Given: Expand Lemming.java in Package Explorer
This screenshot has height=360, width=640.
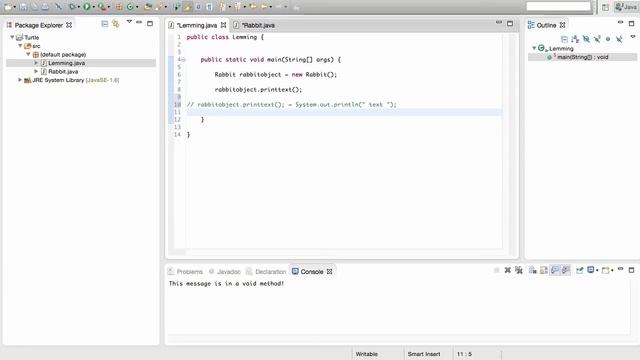Looking at the screenshot, I should (x=36, y=63).
